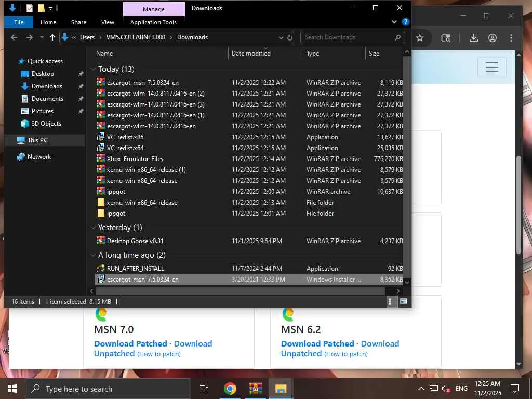The width and height of the screenshot is (532, 399).
Task: Open 3D Objects in navigation pane
Action: point(46,124)
